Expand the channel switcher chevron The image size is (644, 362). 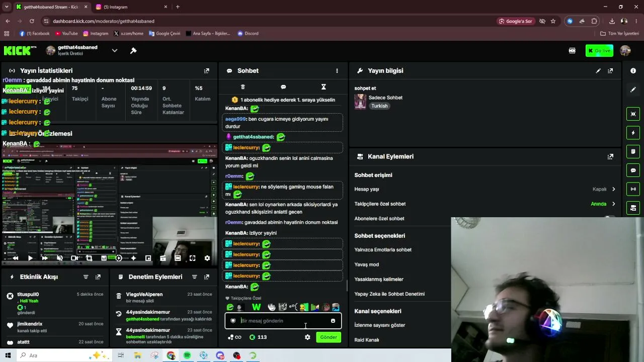click(115, 51)
